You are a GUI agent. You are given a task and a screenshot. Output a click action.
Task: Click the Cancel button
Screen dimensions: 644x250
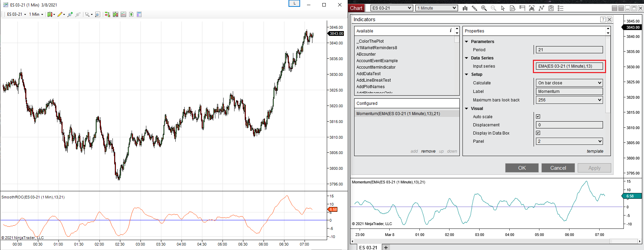558,168
